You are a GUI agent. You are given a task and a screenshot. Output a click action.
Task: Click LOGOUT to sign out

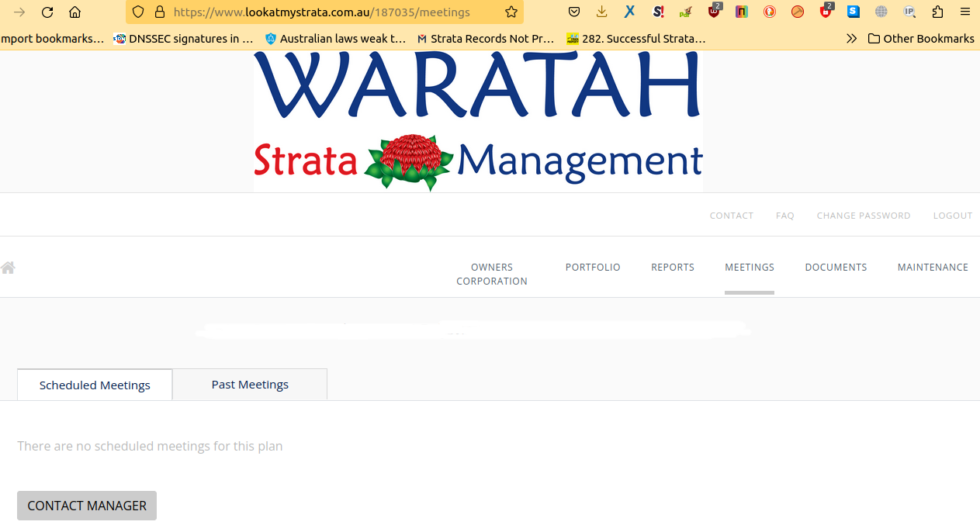tap(952, 216)
